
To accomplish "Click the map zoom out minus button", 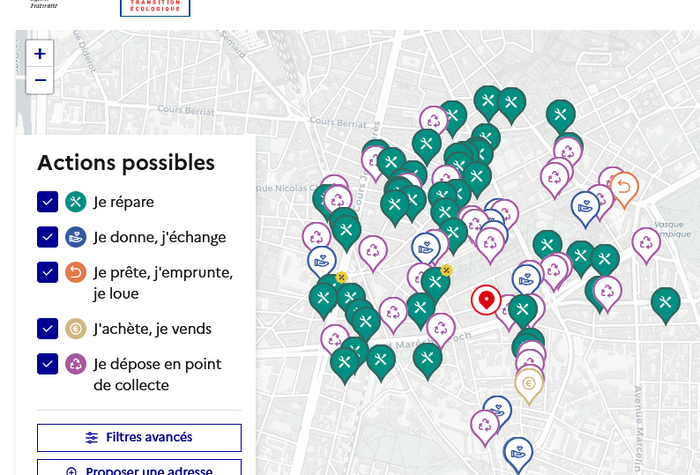I will pos(40,80).
